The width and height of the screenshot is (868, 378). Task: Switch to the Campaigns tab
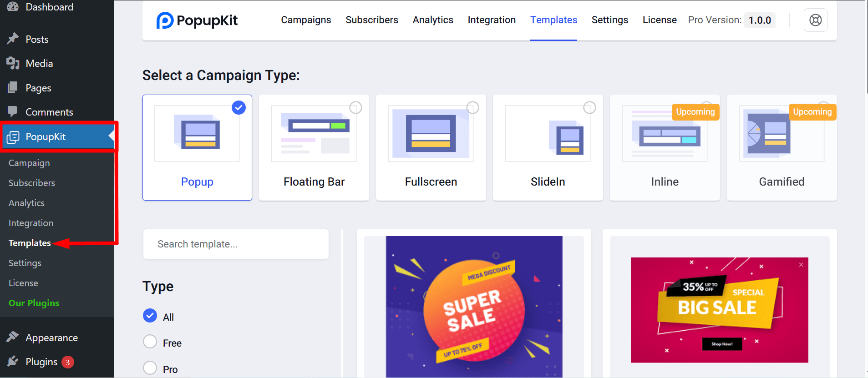(306, 20)
